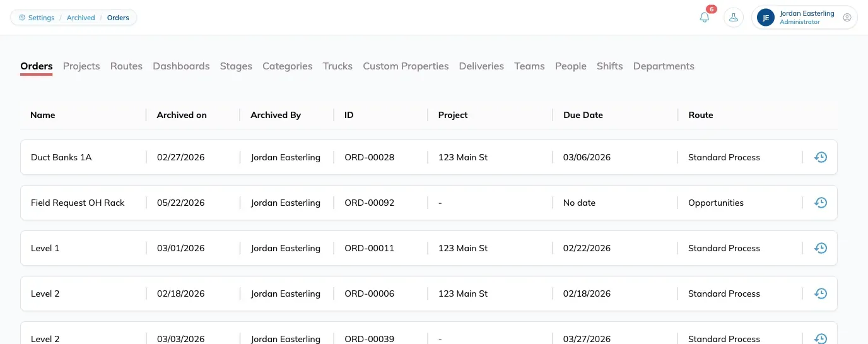Switch to the Shifts tab
Screen dimensions: 868x344
pyautogui.click(x=610, y=66)
